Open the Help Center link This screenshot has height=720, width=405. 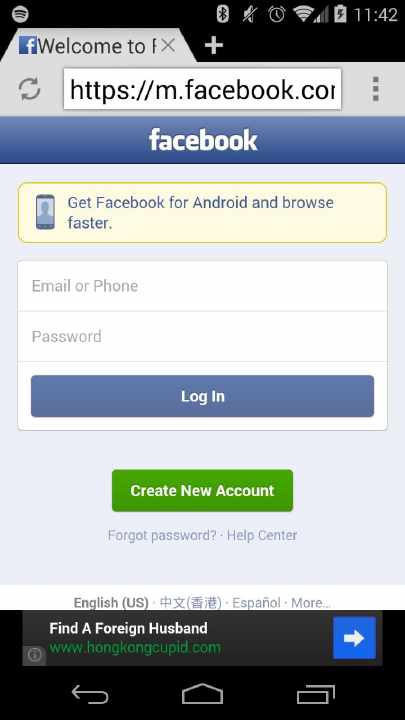262,535
